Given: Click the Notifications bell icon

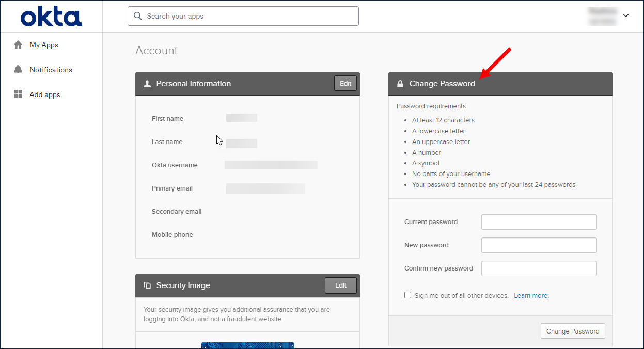Looking at the screenshot, I should (x=18, y=70).
